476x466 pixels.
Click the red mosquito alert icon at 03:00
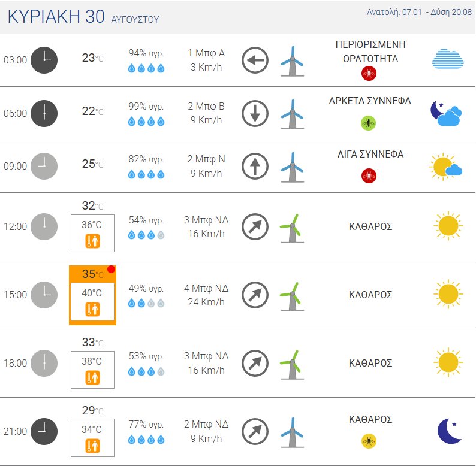(x=369, y=74)
